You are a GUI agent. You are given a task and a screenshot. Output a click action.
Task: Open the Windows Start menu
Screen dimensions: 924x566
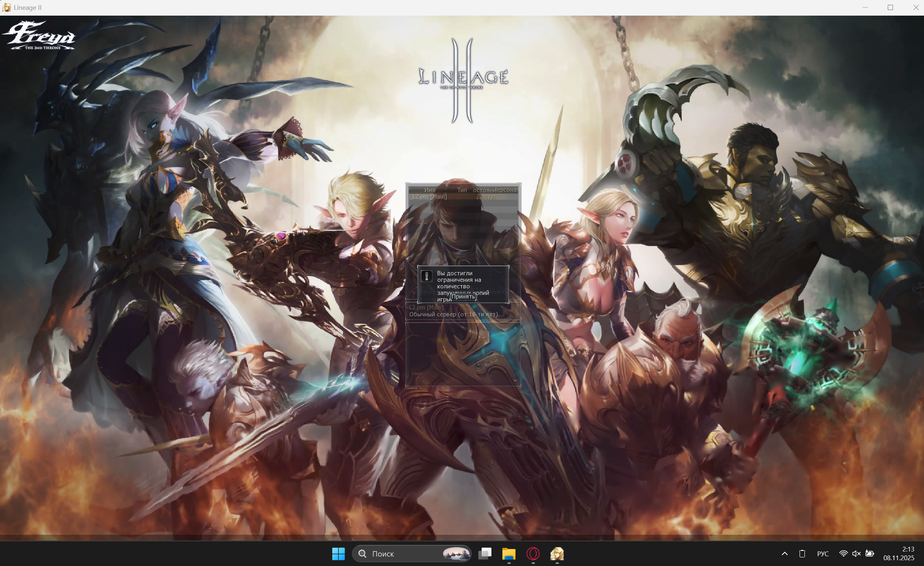pos(338,554)
